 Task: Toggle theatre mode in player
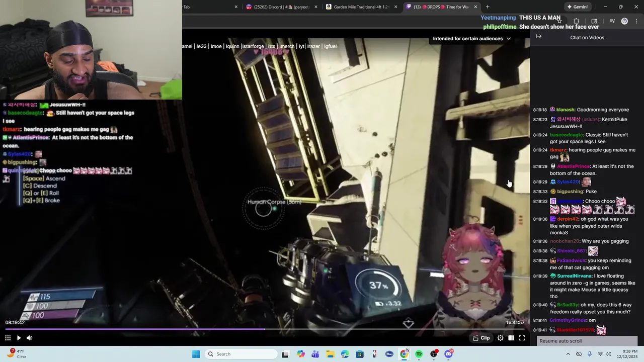511,338
